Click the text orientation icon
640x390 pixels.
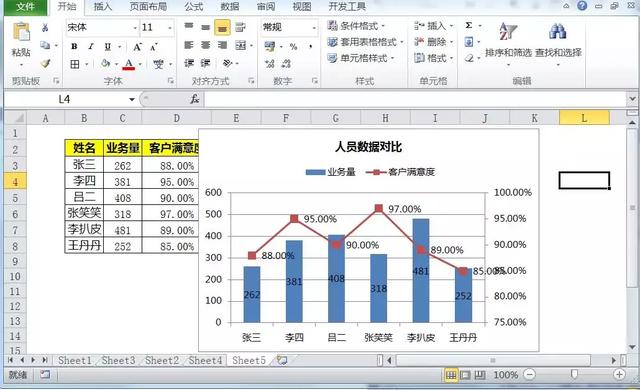(x=227, y=63)
